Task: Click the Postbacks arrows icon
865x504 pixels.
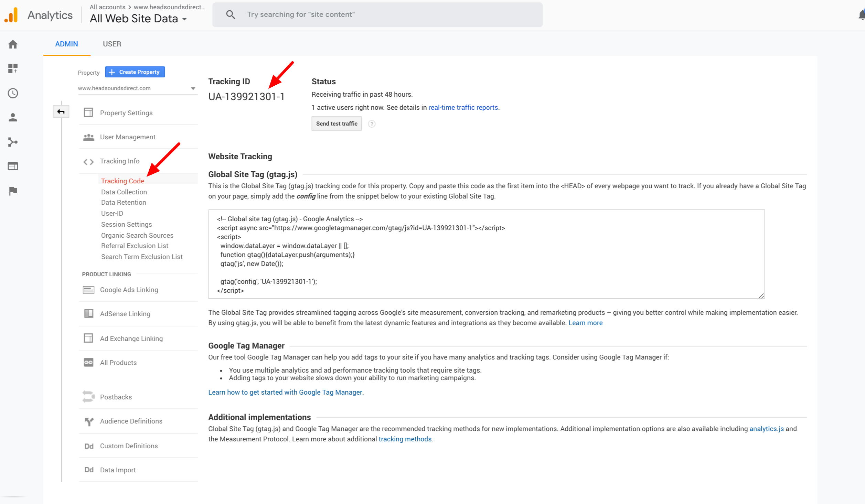Action: pos(88,397)
